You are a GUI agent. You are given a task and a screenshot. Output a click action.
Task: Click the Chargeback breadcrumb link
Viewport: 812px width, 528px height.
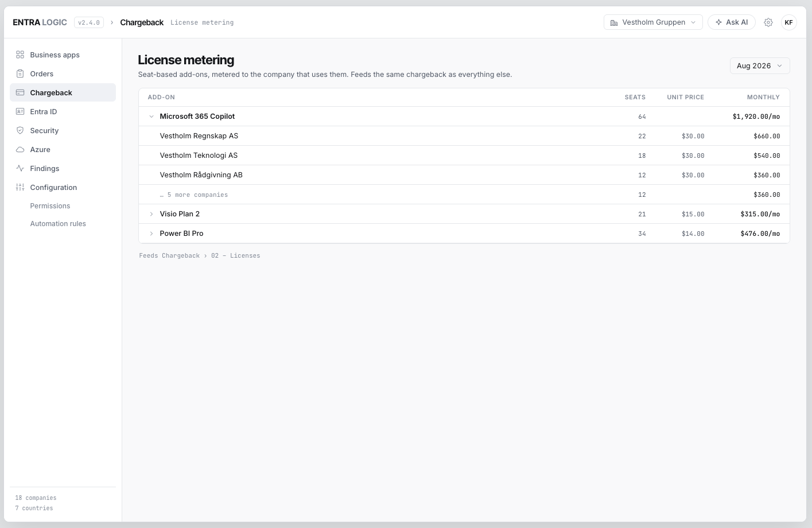tap(142, 22)
